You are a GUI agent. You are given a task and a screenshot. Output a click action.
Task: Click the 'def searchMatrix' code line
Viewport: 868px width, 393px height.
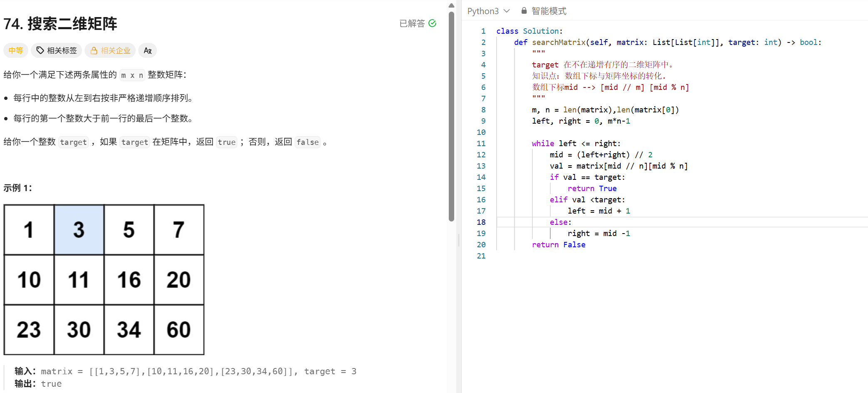[x=668, y=42]
